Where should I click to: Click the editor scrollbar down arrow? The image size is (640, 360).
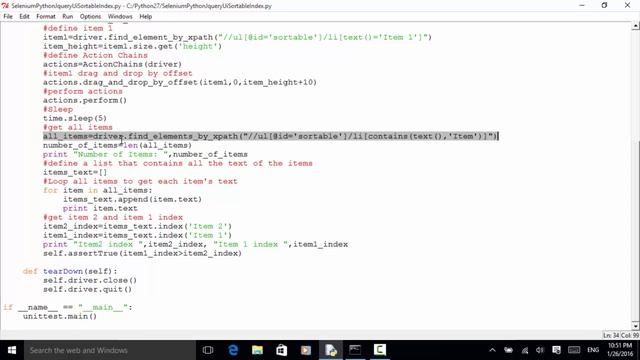coord(636,326)
